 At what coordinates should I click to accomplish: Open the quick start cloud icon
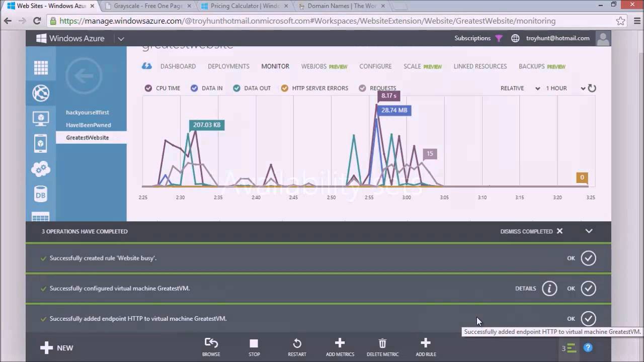click(x=146, y=66)
